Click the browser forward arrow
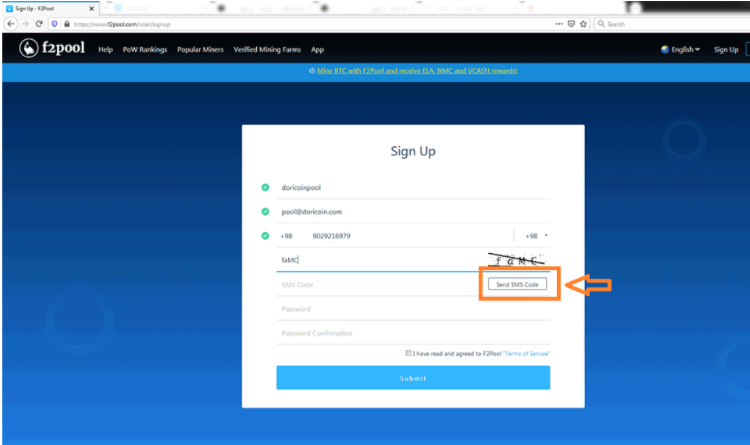The width and height of the screenshot is (750, 445). [x=25, y=24]
